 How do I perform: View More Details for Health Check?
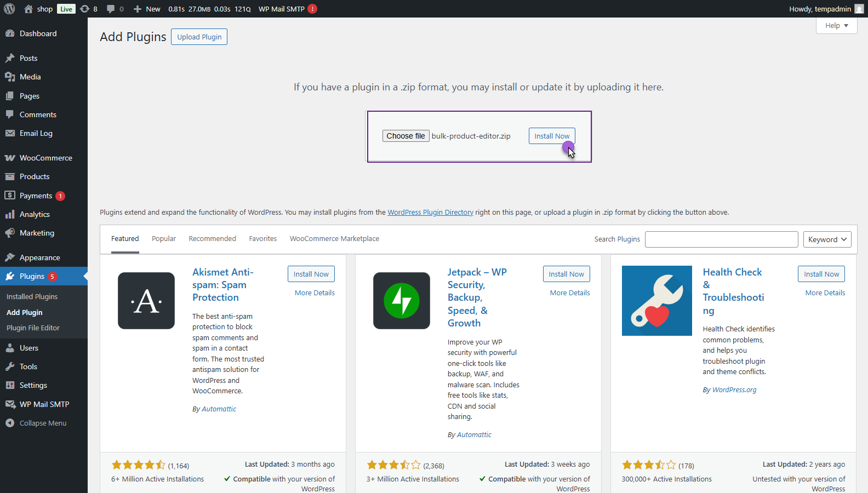point(825,293)
